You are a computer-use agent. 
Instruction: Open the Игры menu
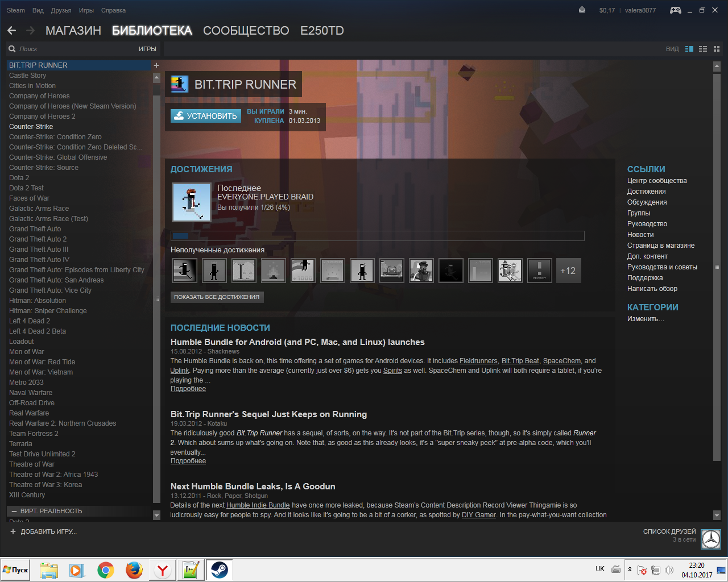click(x=86, y=10)
